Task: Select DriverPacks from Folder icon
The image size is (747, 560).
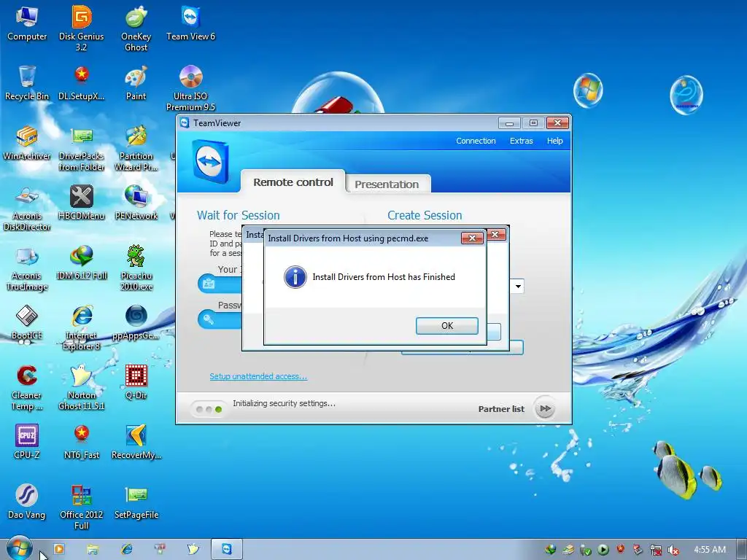Action: [82, 147]
